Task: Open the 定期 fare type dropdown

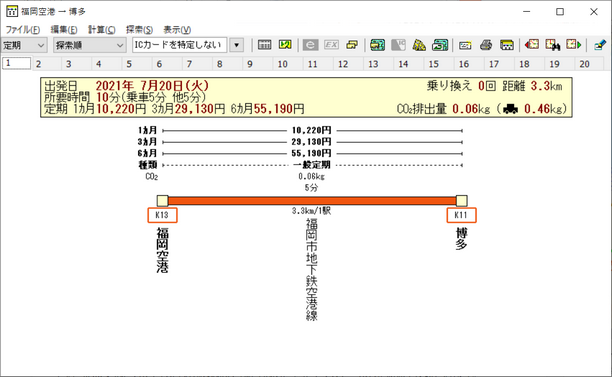Action: click(24, 45)
